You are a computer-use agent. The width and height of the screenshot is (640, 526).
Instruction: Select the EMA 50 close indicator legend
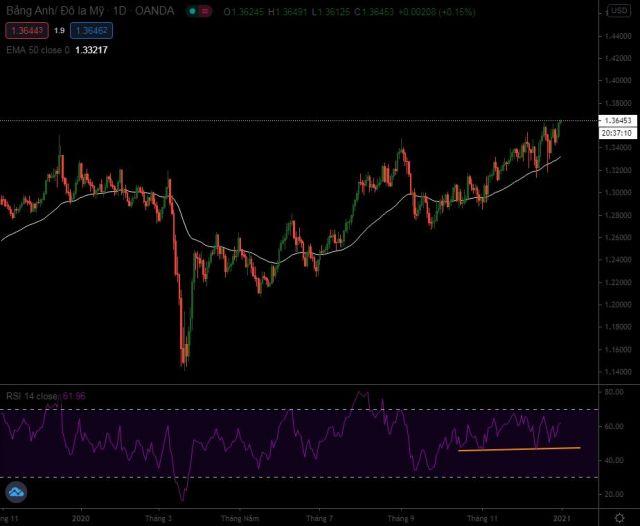[x=38, y=50]
